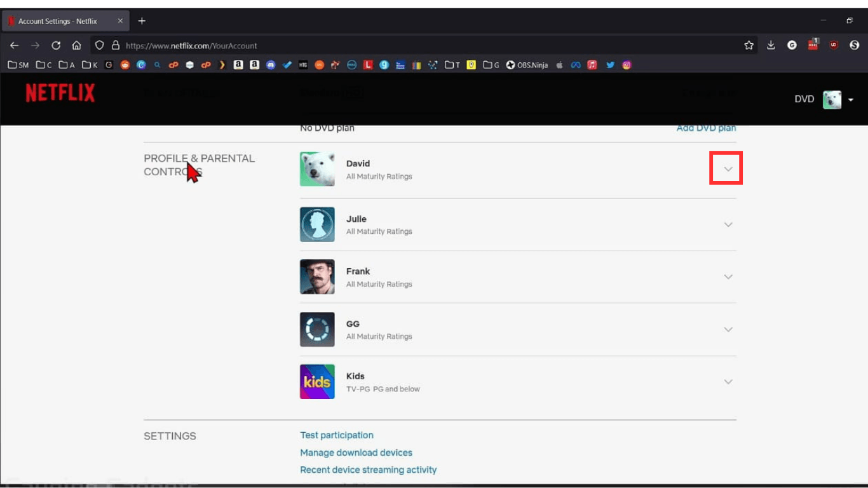
Task: Open the Dell bookmark
Action: pyautogui.click(x=351, y=65)
